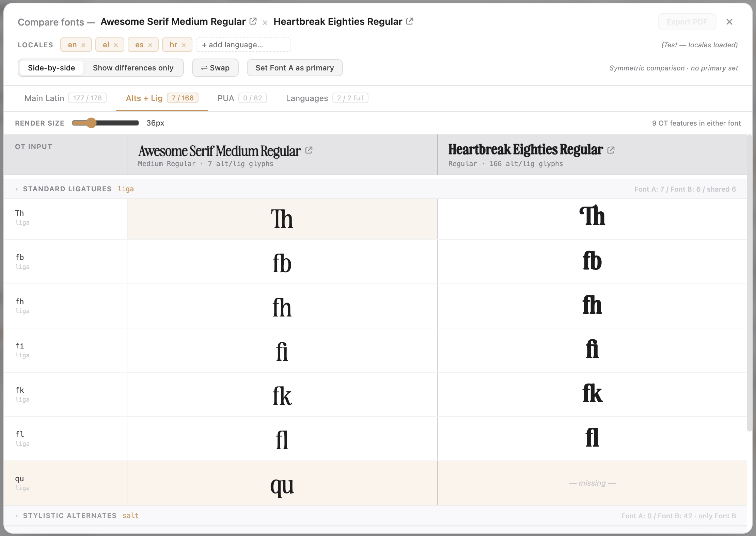Collapse the Standard Ligatures section
This screenshot has height=536, width=756.
16,189
